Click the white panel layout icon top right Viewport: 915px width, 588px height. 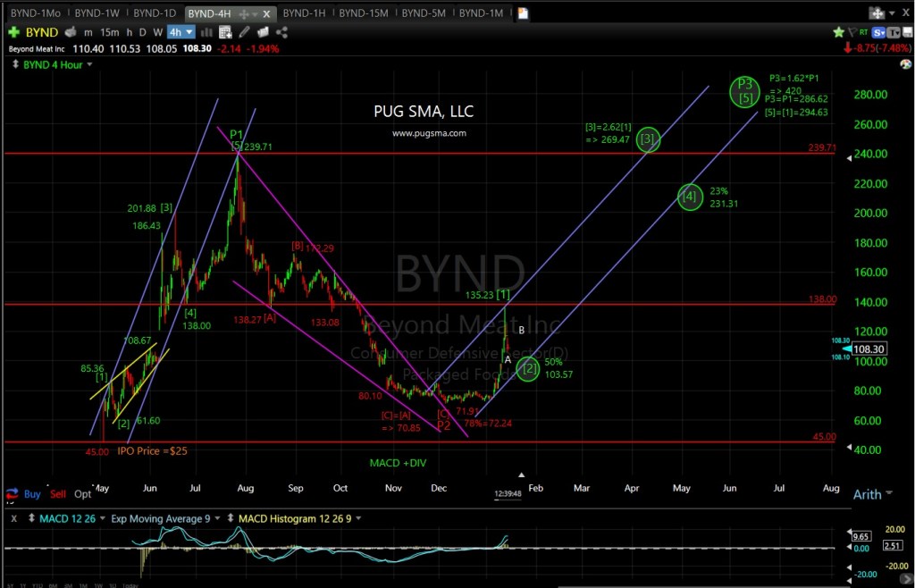908,33
